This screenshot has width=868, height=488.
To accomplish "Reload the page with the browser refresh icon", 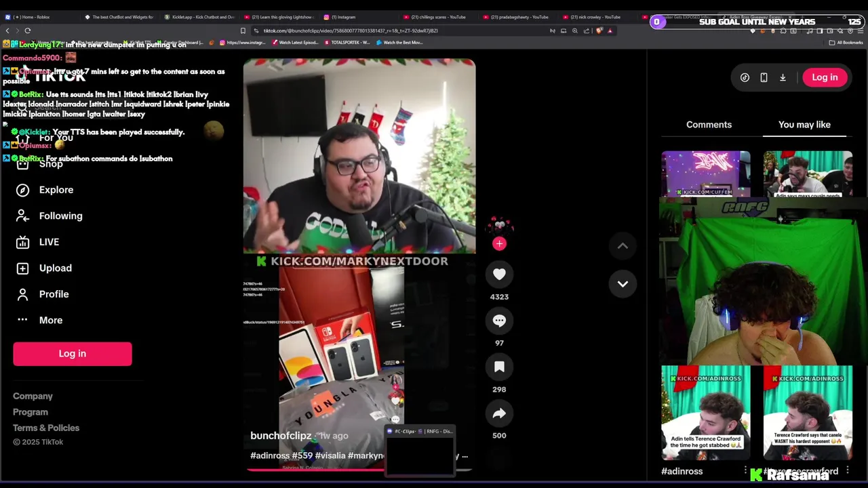I will click(x=28, y=30).
